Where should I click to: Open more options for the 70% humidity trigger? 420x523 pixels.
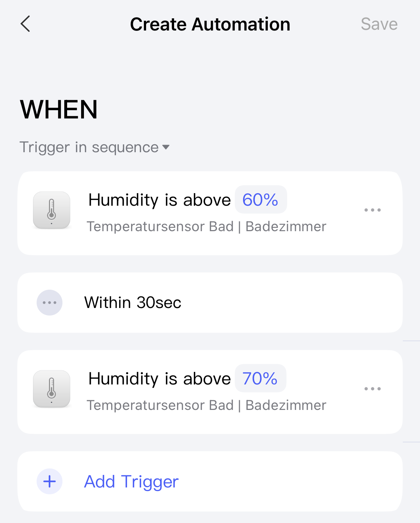pyautogui.click(x=372, y=389)
